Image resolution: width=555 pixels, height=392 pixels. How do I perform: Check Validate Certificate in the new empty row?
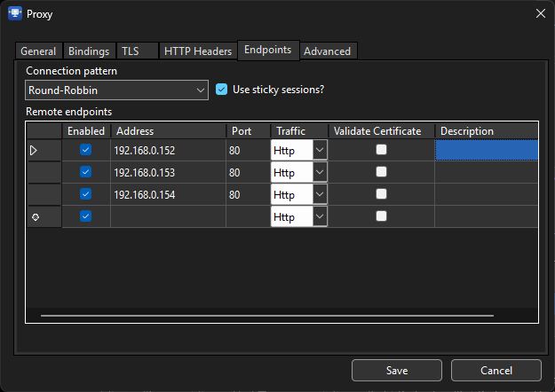click(x=381, y=216)
